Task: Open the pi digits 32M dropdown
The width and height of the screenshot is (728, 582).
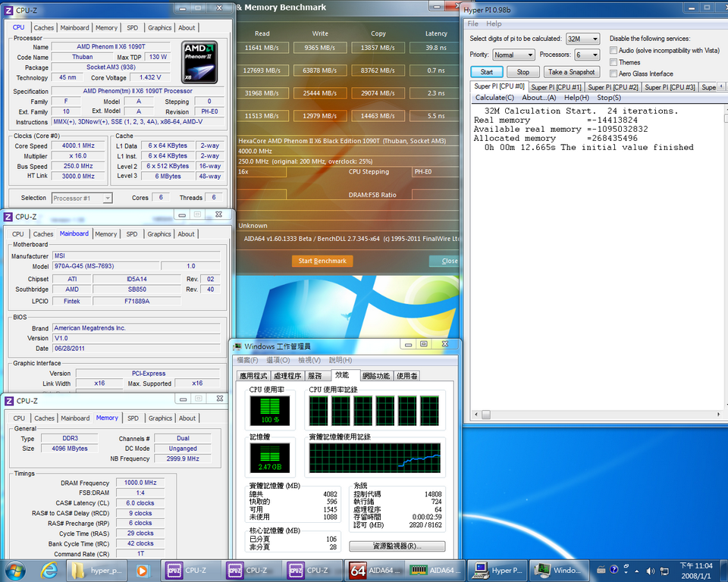Action: 582,39
